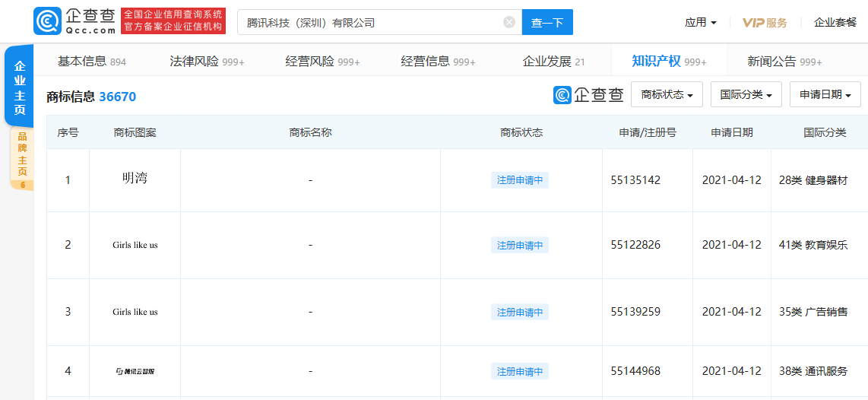Switch to the 企业发展 tab
The height and width of the screenshot is (400, 868).
point(553,62)
